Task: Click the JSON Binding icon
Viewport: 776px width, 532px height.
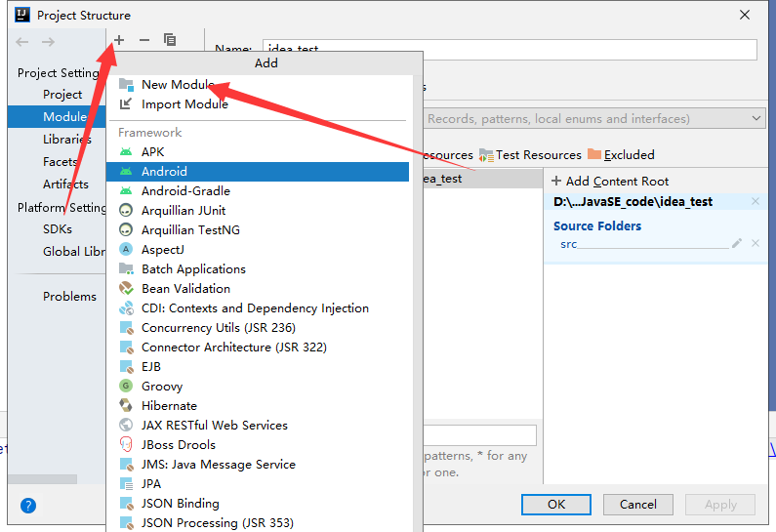Action: (x=126, y=504)
